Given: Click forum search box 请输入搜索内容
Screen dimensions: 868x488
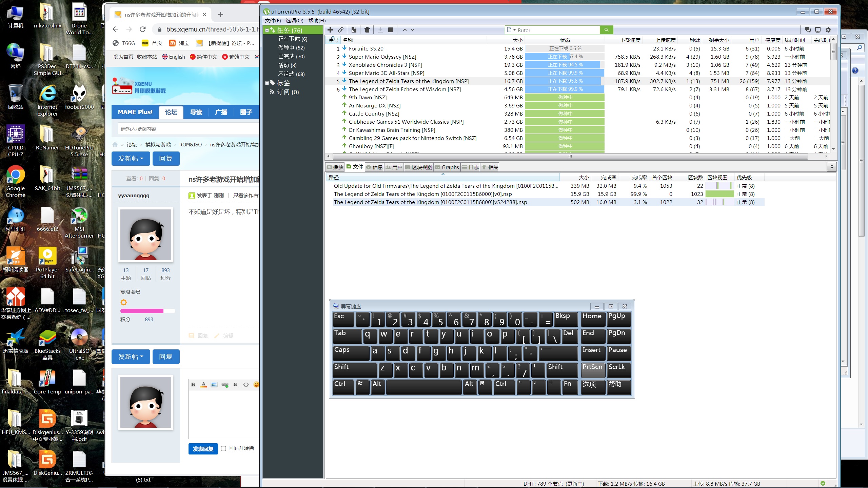Looking at the screenshot, I should click(189, 129).
